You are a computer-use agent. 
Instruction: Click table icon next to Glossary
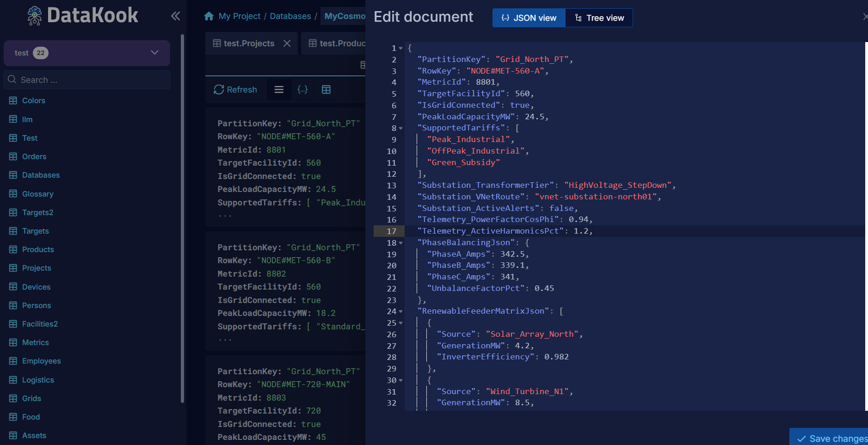pyautogui.click(x=13, y=194)
